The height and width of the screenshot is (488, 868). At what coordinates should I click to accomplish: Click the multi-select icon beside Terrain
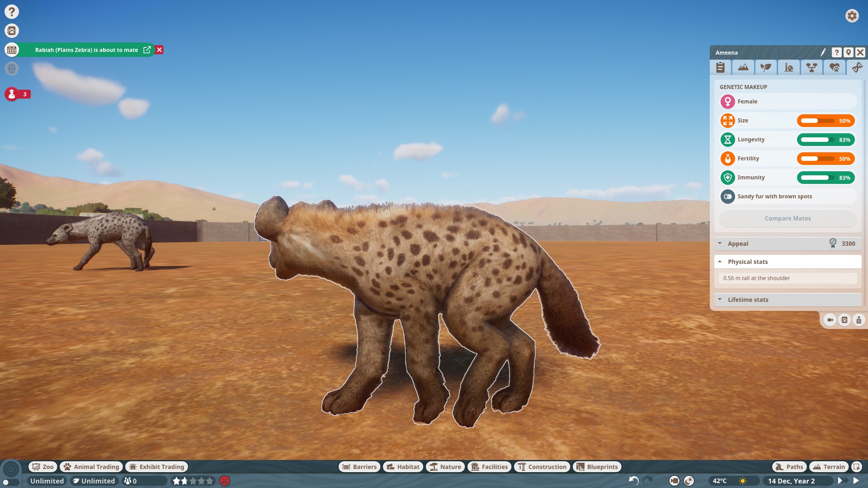click(x=857, y=467)
